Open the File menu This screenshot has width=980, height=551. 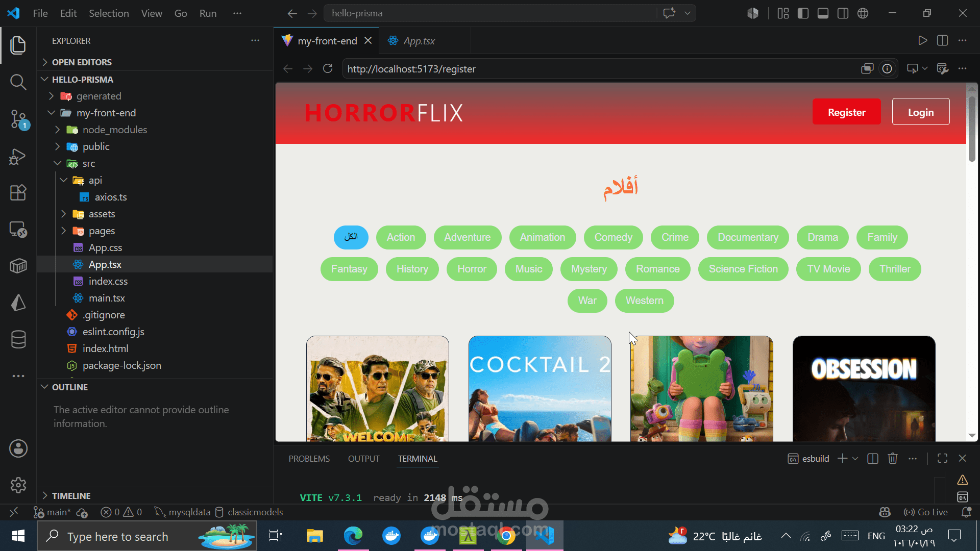pos(40,13)
